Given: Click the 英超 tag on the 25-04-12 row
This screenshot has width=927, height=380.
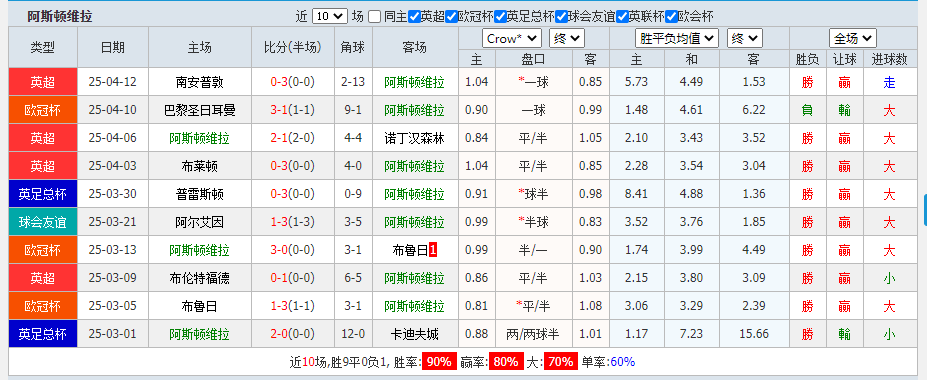Looking at the screenshot, I should pyautogui.click(x=43, y=82).
